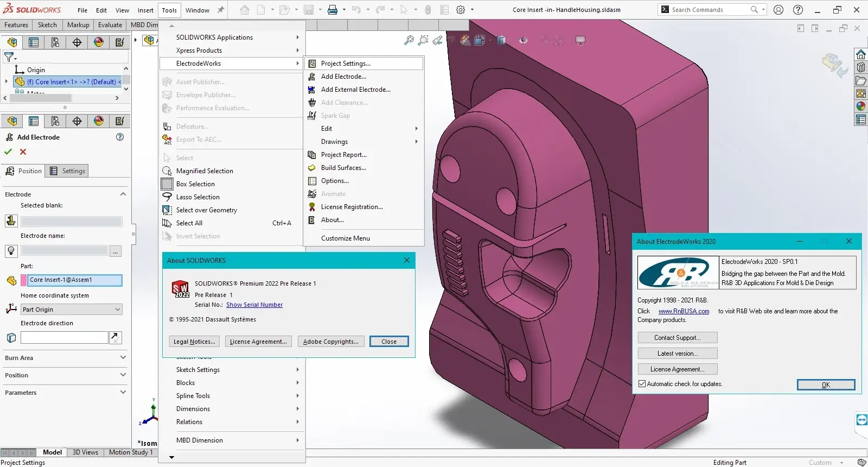Screen dimensions: 868x467
Task: Open File Explorer folder icon in task pane
Action: point(861,80)
